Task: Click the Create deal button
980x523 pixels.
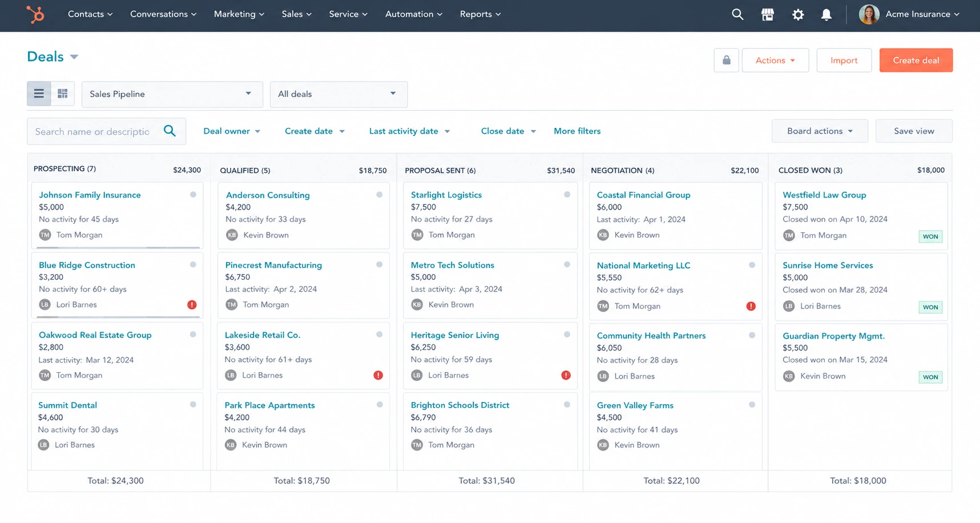Action: 916,60
